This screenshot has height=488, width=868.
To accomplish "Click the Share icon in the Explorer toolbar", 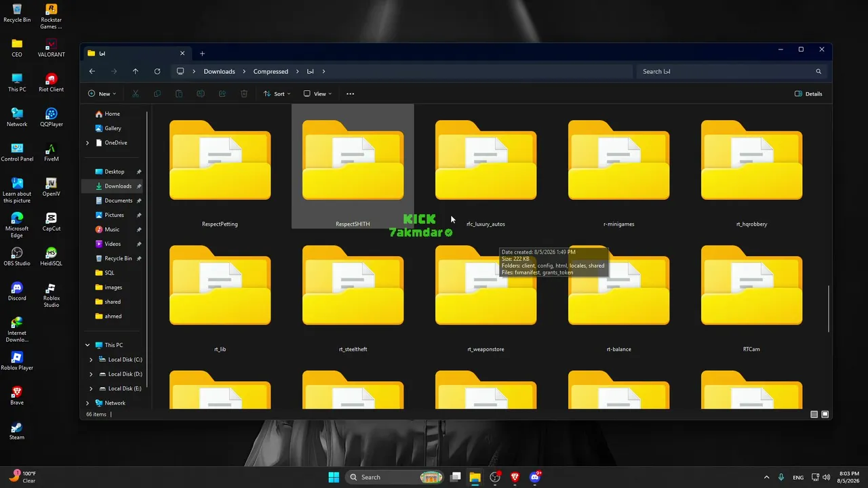I will click(x=222, y=94).
